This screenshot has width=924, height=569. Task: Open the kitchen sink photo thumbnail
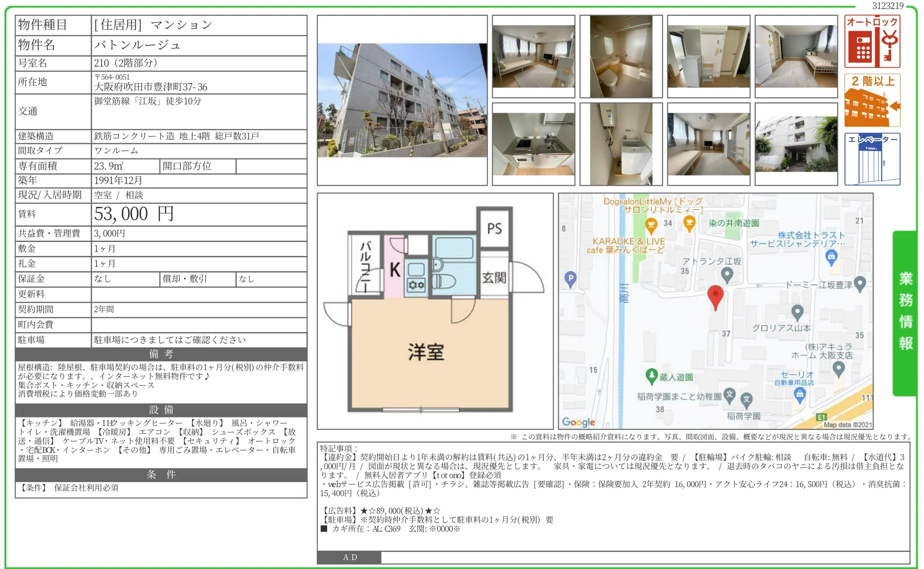[533, 144]
